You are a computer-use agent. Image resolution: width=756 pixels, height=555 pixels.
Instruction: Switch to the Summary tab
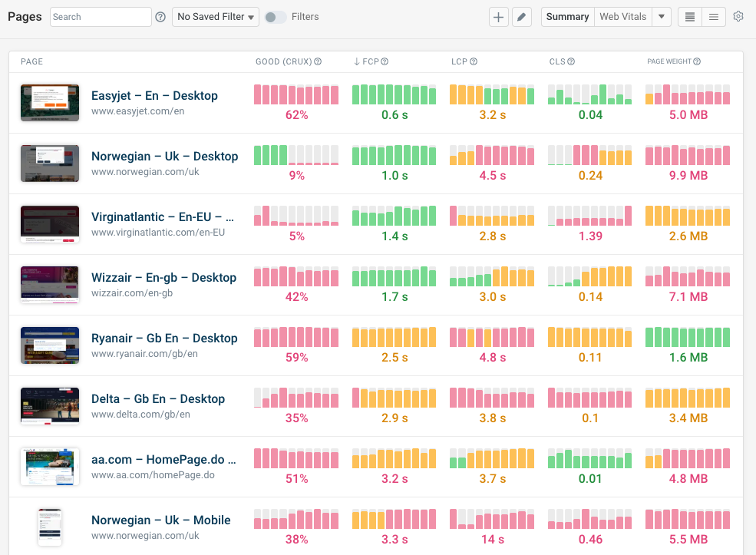click(x=566, y=16)
